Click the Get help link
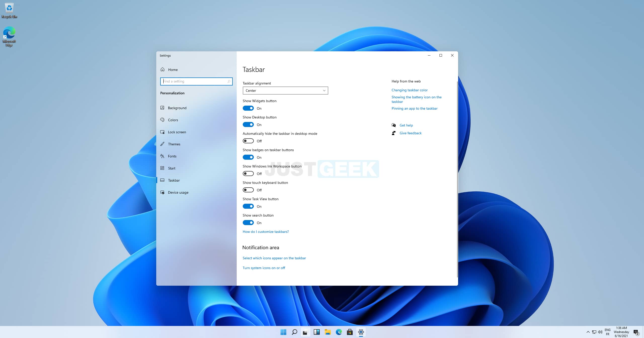 pos(406,125)
